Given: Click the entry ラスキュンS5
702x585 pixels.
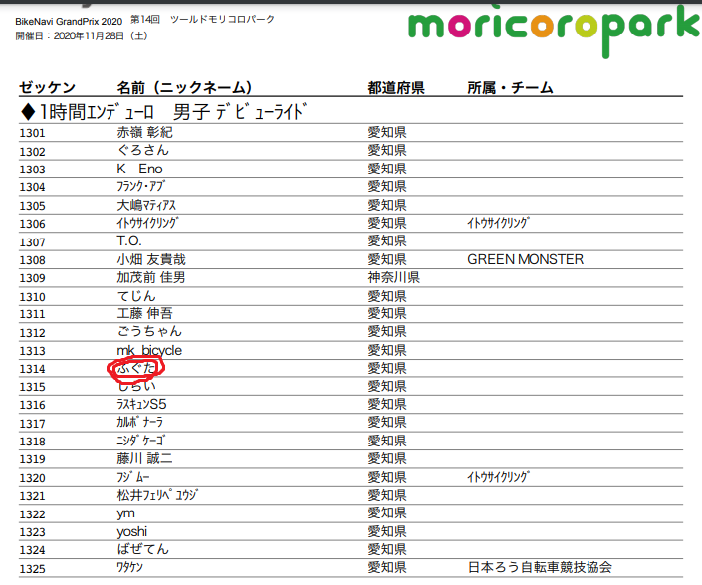Looking at the screenshot, I should point(141,405).
